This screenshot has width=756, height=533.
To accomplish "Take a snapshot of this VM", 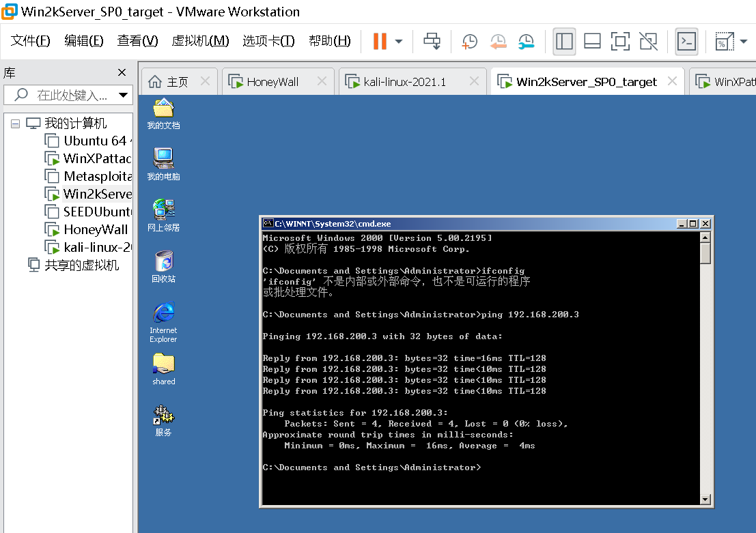I will [469, 42].
